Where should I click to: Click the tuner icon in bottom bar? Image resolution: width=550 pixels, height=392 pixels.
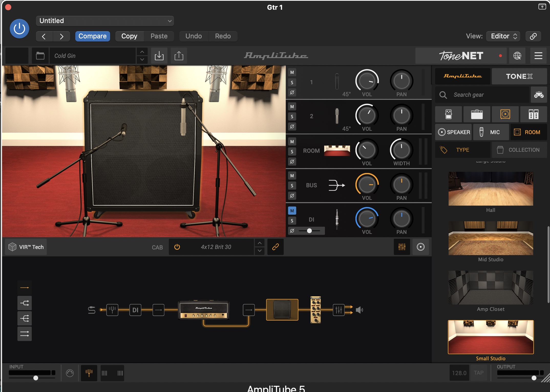point(89,373)
